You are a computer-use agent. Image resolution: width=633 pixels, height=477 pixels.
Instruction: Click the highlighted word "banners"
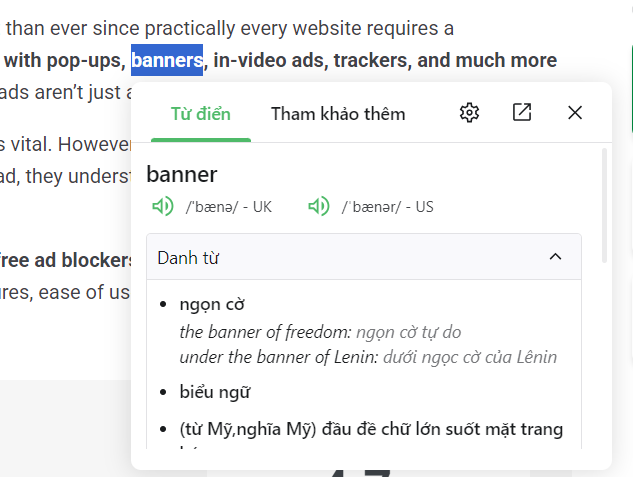(167, 60)
